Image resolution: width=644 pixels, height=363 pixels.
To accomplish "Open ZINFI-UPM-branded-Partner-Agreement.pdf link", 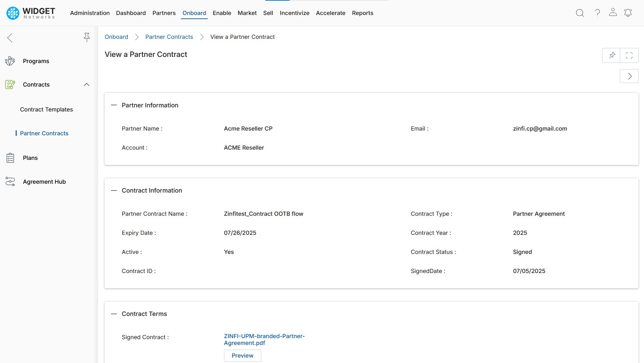I will 264,339.
